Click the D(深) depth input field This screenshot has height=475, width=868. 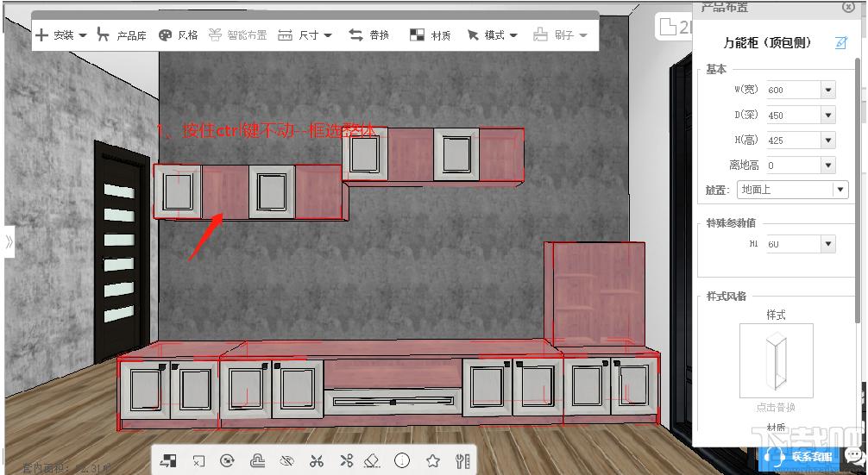(x=793, y=115)
